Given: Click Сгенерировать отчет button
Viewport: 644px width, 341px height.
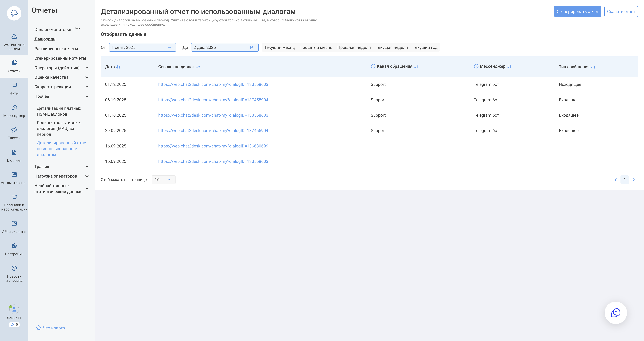Looking at the screenshot, I should pyautogui.click(x=577, y=11).
